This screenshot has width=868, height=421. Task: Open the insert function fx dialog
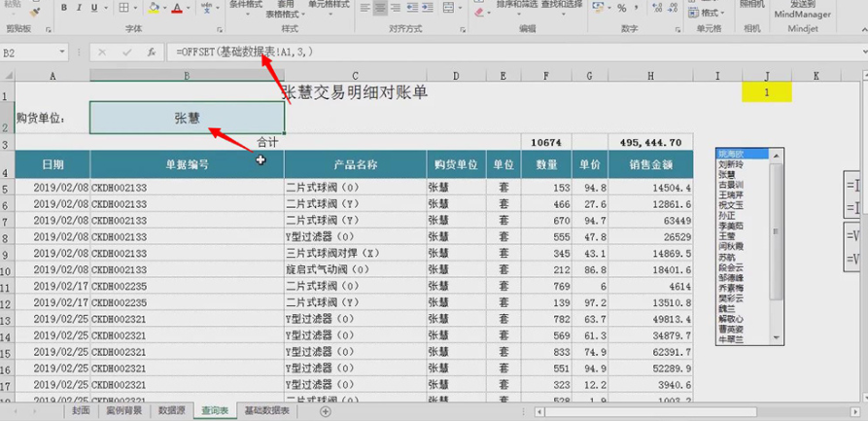click(x=151, y=53)
